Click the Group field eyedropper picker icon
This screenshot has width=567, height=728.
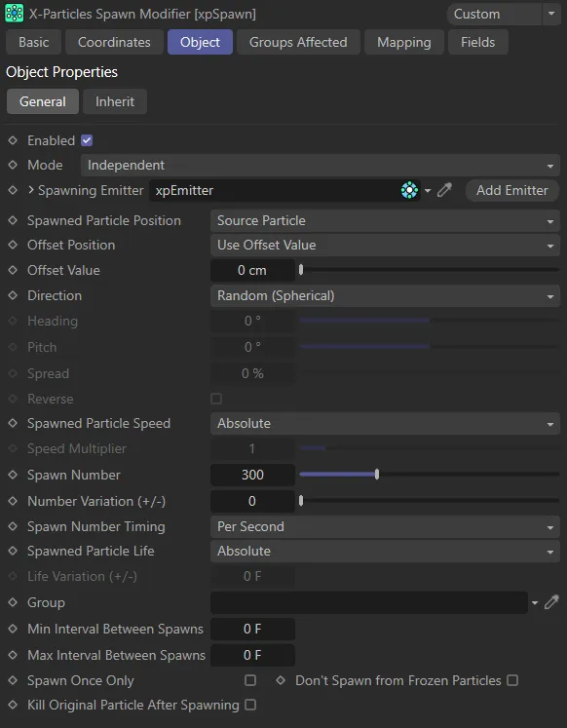coord(551,602)
